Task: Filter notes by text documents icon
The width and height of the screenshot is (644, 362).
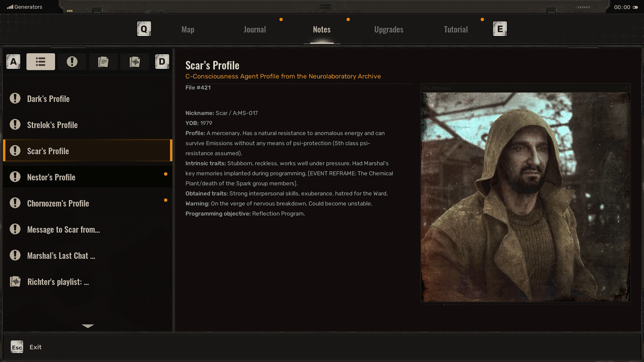Action: 103,62
